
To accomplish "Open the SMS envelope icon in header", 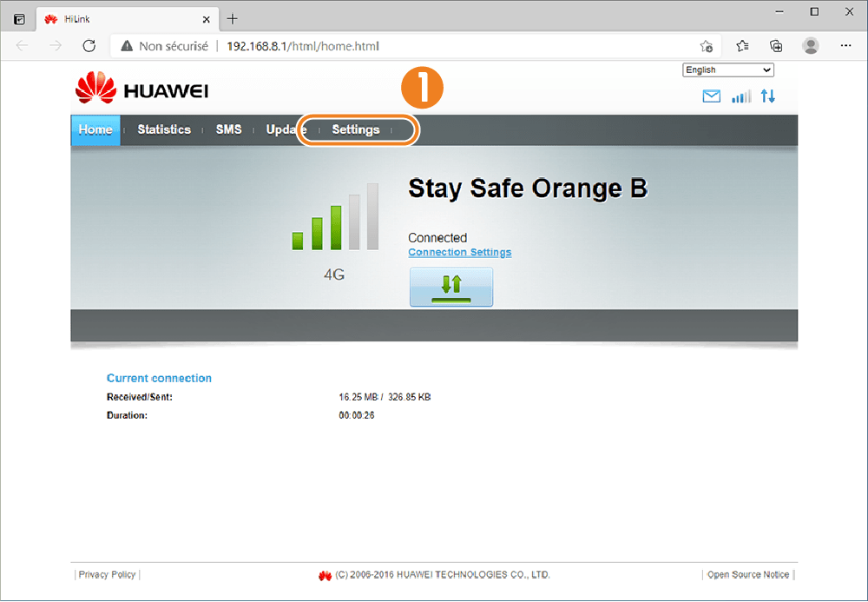I will (x=712, y=96).
